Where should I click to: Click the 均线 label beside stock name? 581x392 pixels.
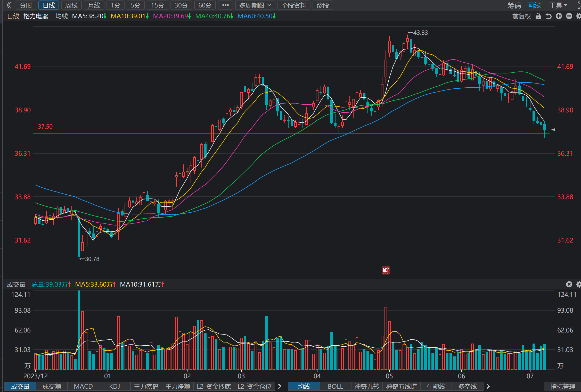click(61, 16)
